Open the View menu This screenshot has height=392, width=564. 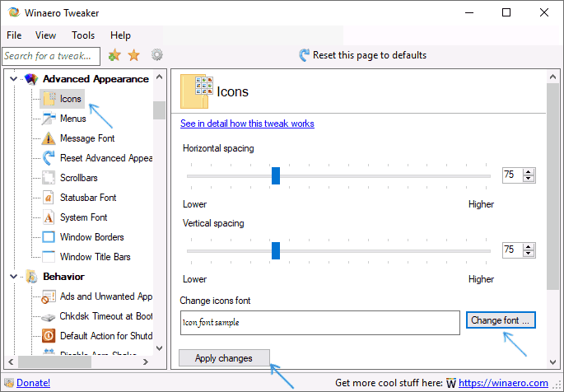pyautogui.click(x=45, y=35)
